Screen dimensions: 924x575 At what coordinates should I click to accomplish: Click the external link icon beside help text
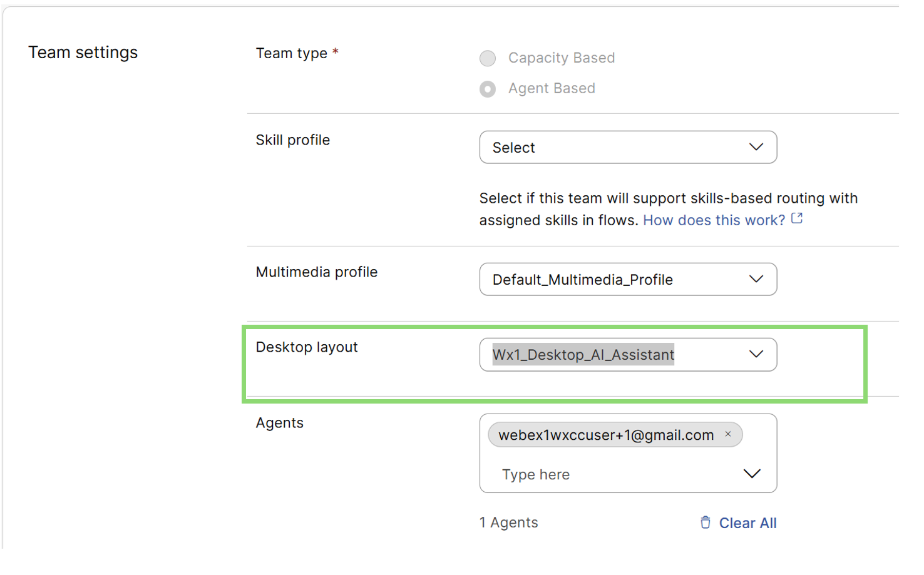pos(797,218)
